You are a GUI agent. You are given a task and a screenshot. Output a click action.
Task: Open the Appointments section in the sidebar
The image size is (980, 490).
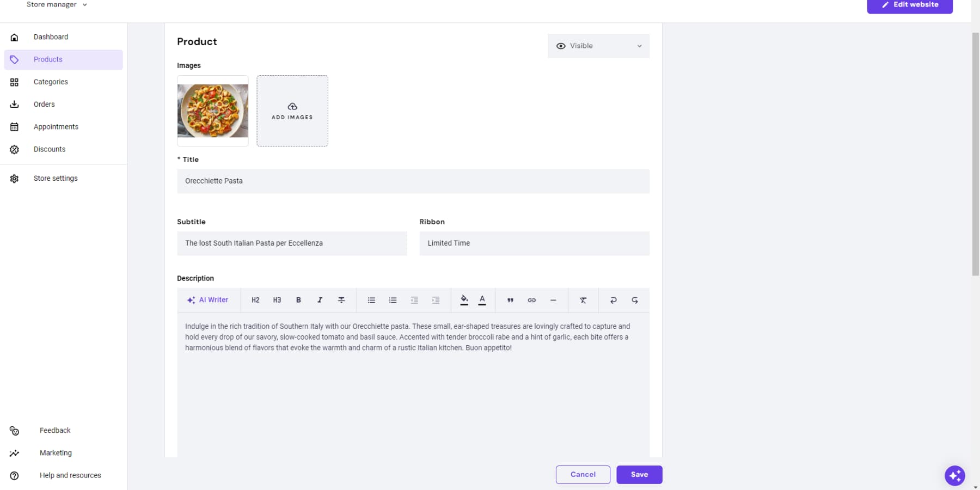click(56, 126)
